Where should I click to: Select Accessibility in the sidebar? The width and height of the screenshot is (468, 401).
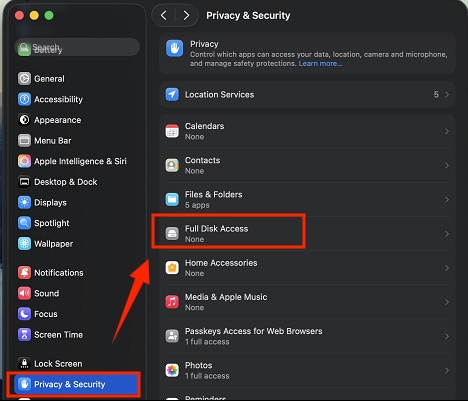(76, 99)
